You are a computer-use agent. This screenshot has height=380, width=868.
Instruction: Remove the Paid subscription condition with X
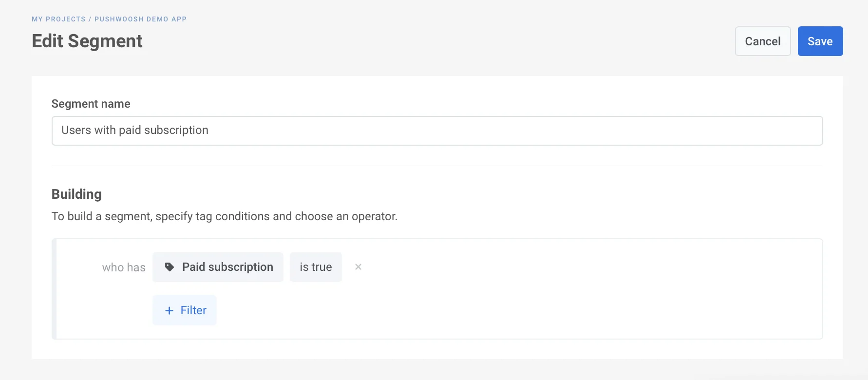click(x=358, y=267)
